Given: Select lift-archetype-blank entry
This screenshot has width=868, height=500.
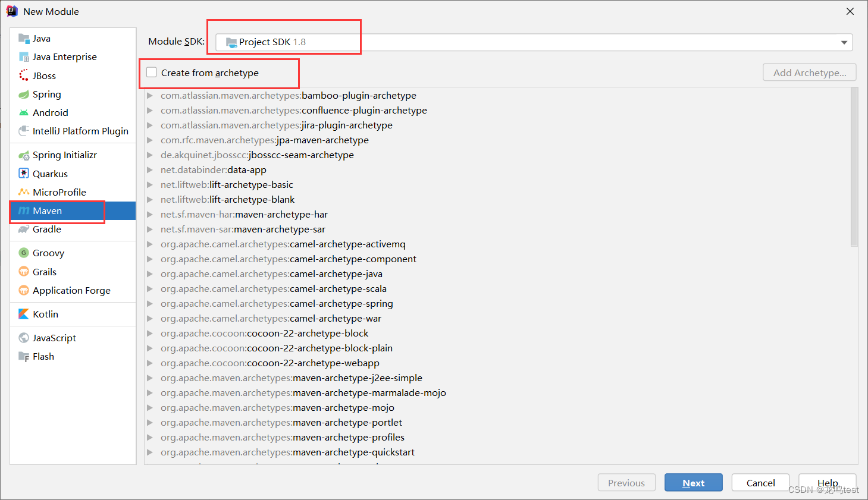Looking at the screenshot, I should pos(227,200).
